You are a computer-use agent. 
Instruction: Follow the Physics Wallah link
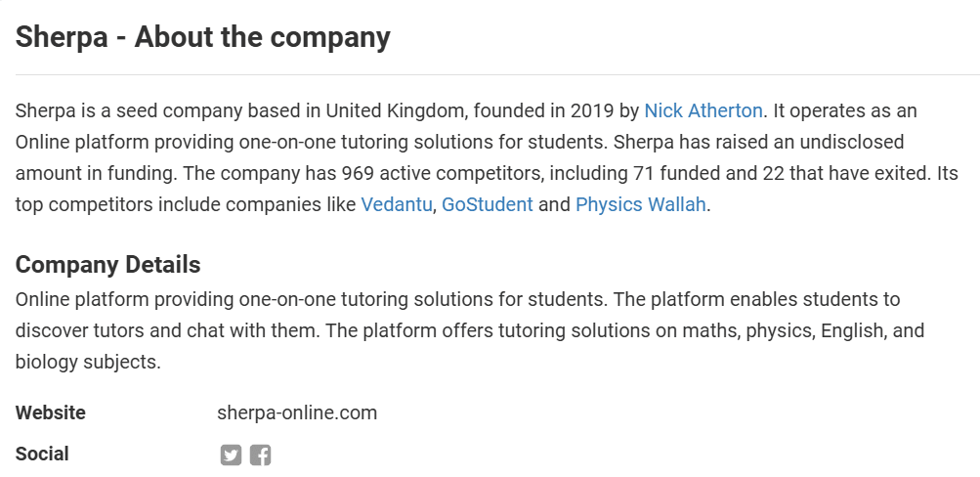pyautogui.click(x=640, y=205)
